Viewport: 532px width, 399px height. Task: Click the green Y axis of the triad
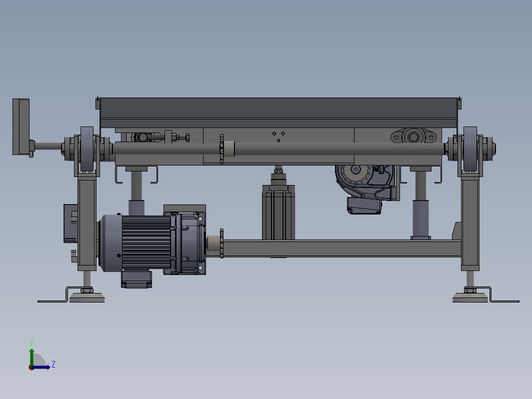point(31,357)
